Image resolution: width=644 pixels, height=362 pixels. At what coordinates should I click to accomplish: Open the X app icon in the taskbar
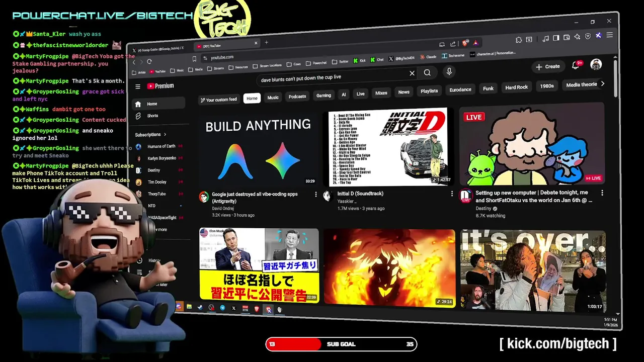pyautogui.click(x=234, y=308)
